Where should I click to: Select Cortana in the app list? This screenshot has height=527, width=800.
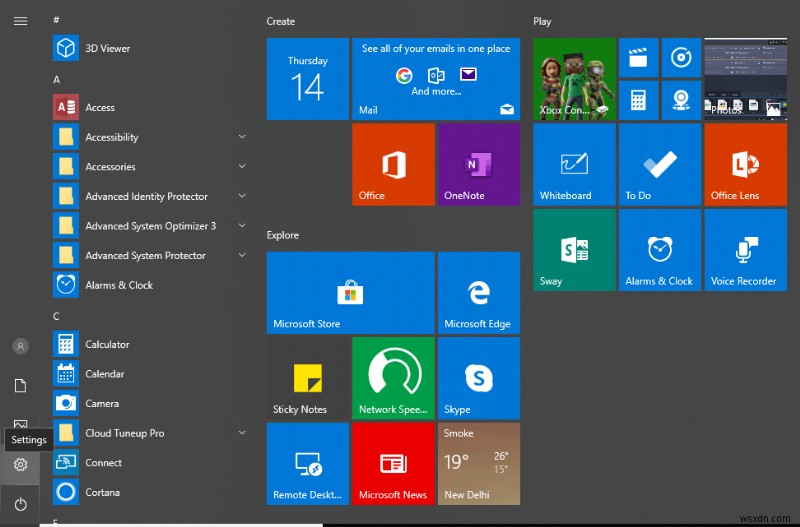(102, 492)
